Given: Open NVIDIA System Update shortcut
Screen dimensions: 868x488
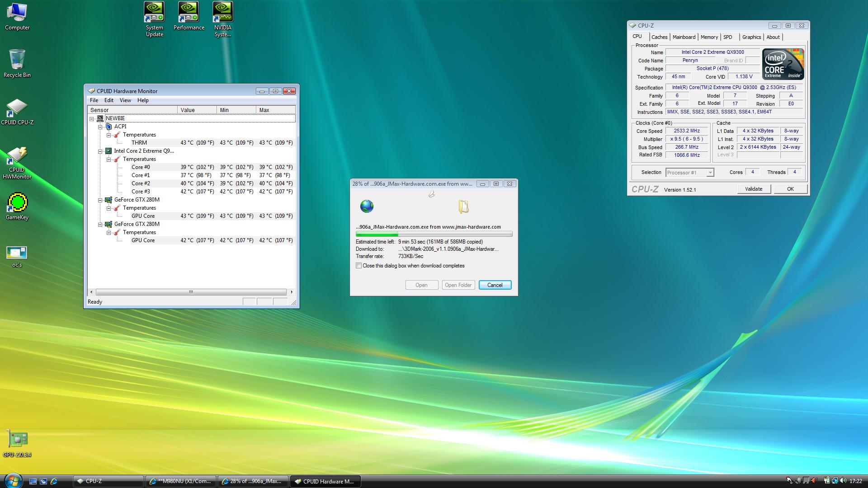Looking at the screenshot, I should click(x=154, y=19).
